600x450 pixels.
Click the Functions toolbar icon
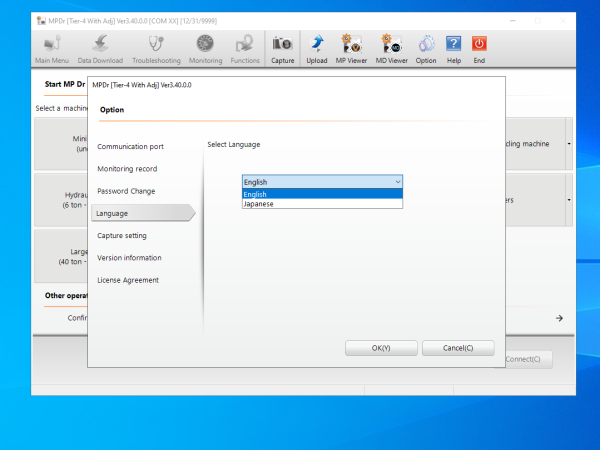click(245, 49)
